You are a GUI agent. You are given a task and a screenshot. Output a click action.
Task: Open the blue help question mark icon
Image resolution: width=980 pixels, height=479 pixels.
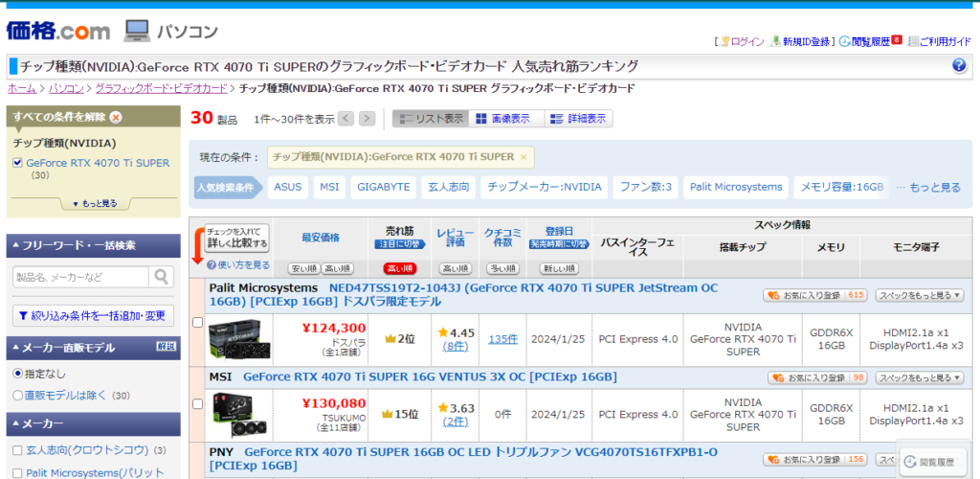tap(959, 66)
